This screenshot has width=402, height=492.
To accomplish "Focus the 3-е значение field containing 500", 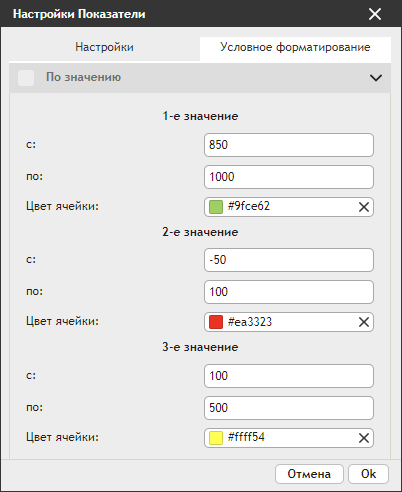I will (x=289, y=408).
